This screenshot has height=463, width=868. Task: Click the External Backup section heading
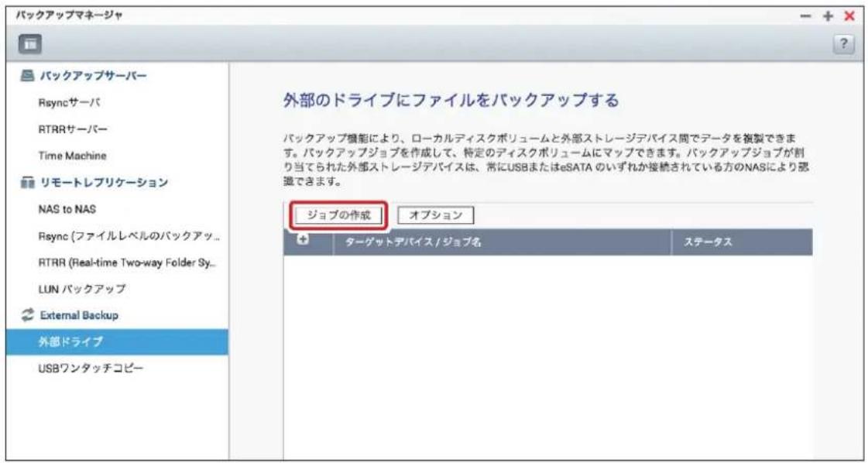(78, 315)
